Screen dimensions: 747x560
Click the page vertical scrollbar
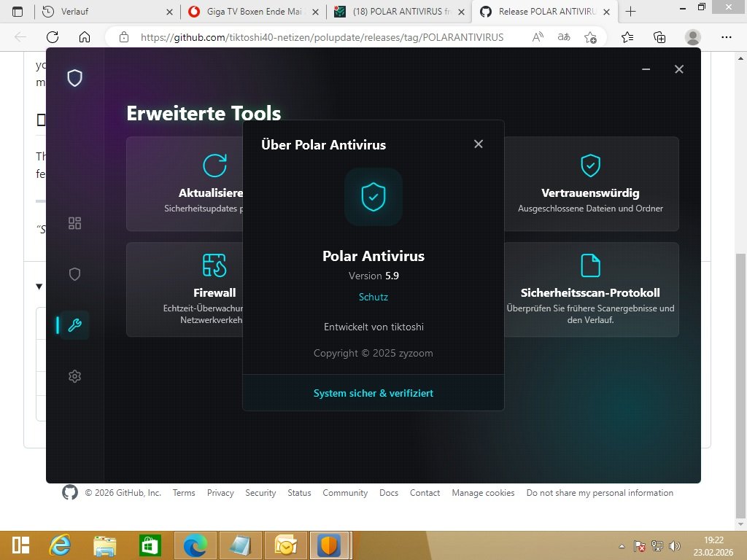point(740,386)
